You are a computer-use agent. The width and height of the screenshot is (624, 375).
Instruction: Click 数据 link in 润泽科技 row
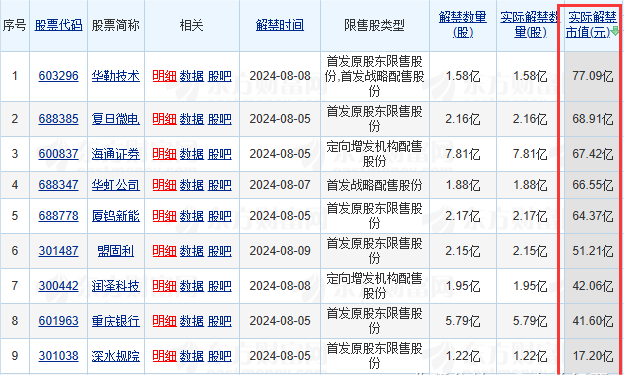pyautogui.click(x=192, y=286)
